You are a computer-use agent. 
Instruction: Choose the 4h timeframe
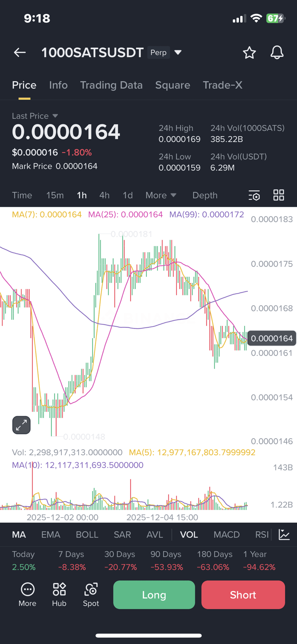[104, 195]
